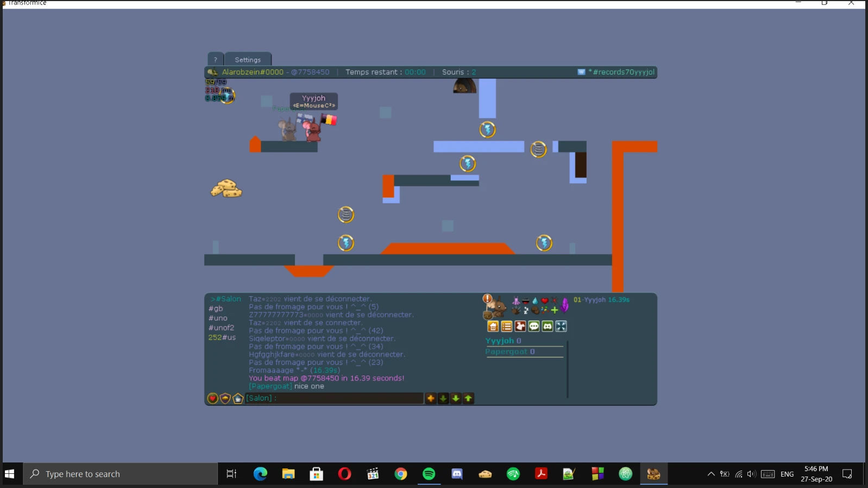Click the mouse hole at the top
868x488 pixels.
pos(464,86)
